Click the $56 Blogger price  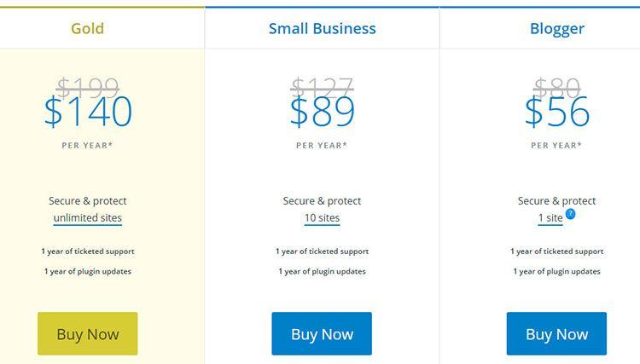[556, 113]
